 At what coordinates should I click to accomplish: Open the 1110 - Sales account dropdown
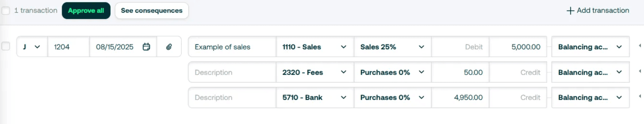314,47
